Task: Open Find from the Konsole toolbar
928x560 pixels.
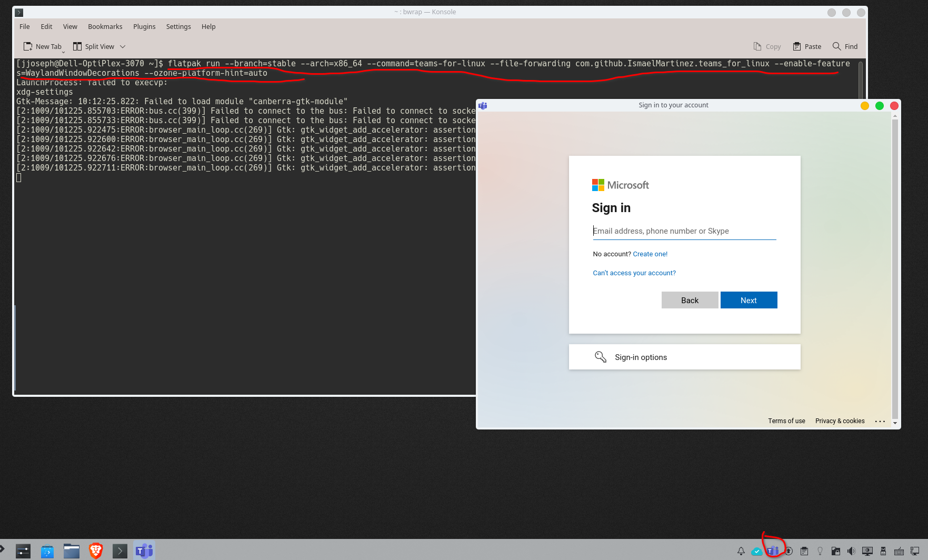Action: point(836,46)
